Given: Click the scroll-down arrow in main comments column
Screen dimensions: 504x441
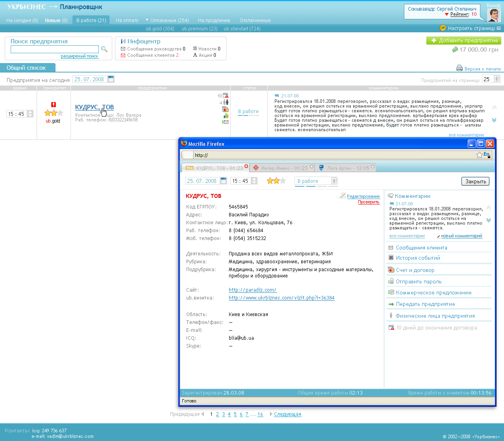Looking at the screenshot, I should pos(494,120).
